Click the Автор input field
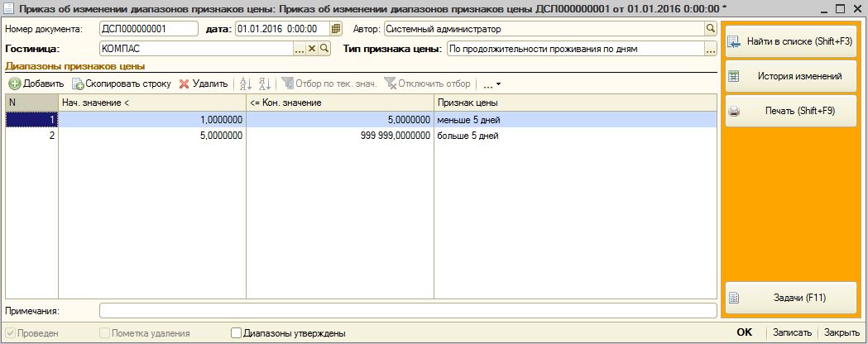This screenshot has width=868, height=344. [544, 29]
